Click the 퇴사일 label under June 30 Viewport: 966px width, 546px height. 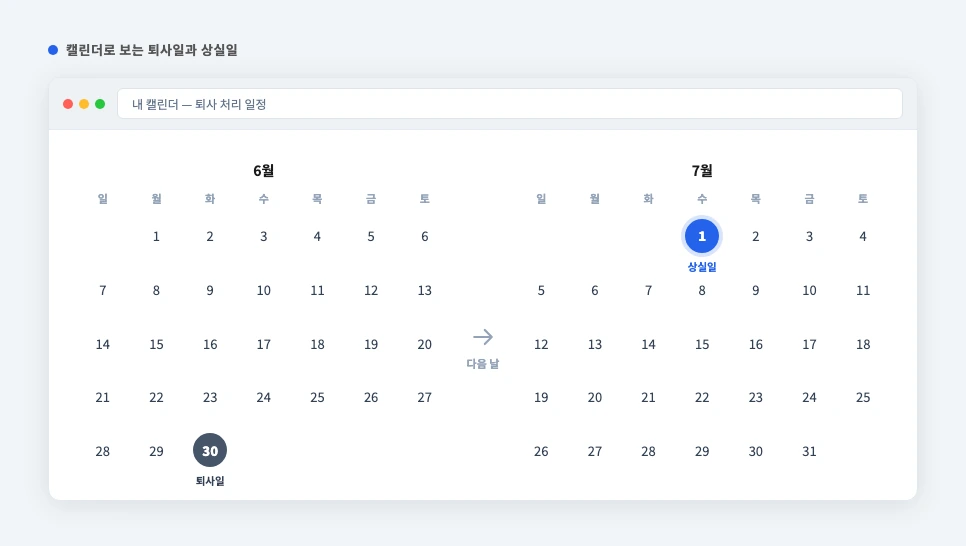[x=210, y=481]
